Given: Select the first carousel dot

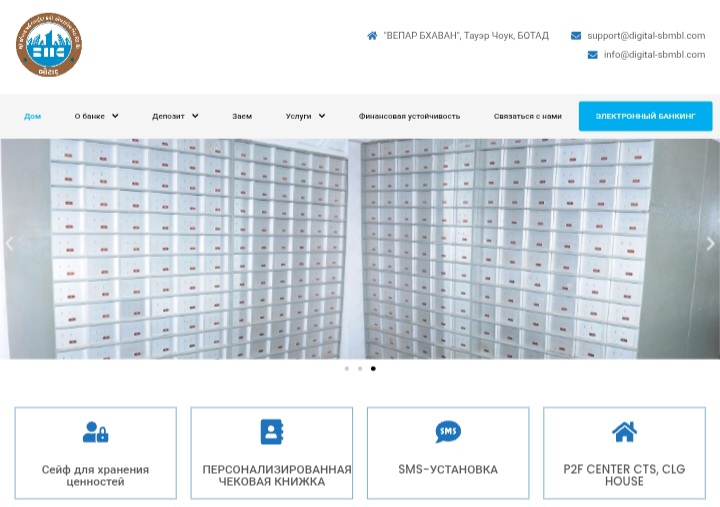Looking at the screenshot, I should tap(347, 368).
